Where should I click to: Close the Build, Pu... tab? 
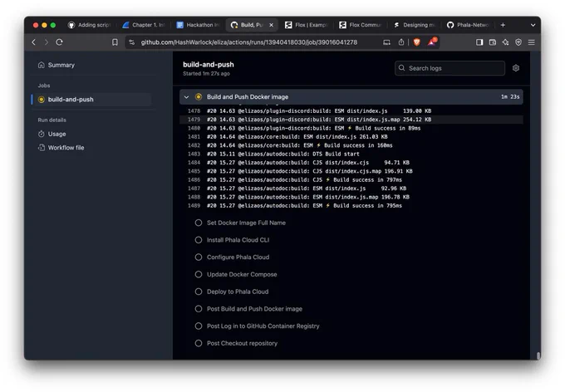click(272, 25)
